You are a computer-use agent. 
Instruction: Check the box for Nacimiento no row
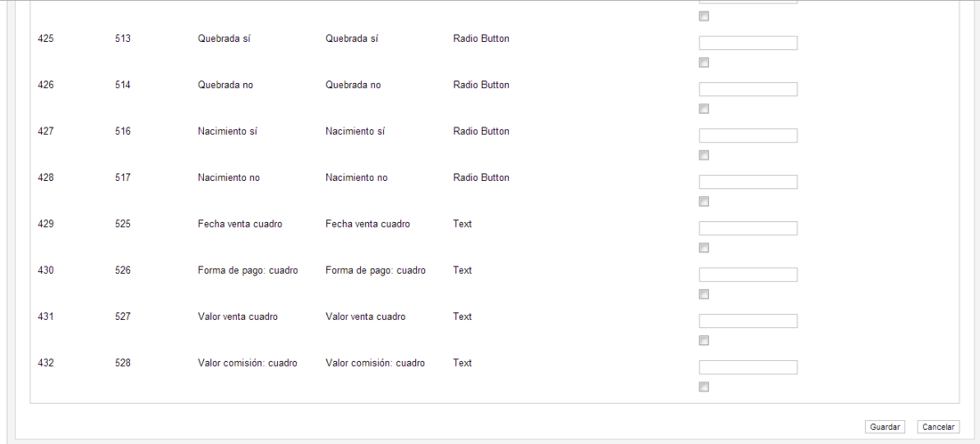pyautogui.click(x=704, y=201)
